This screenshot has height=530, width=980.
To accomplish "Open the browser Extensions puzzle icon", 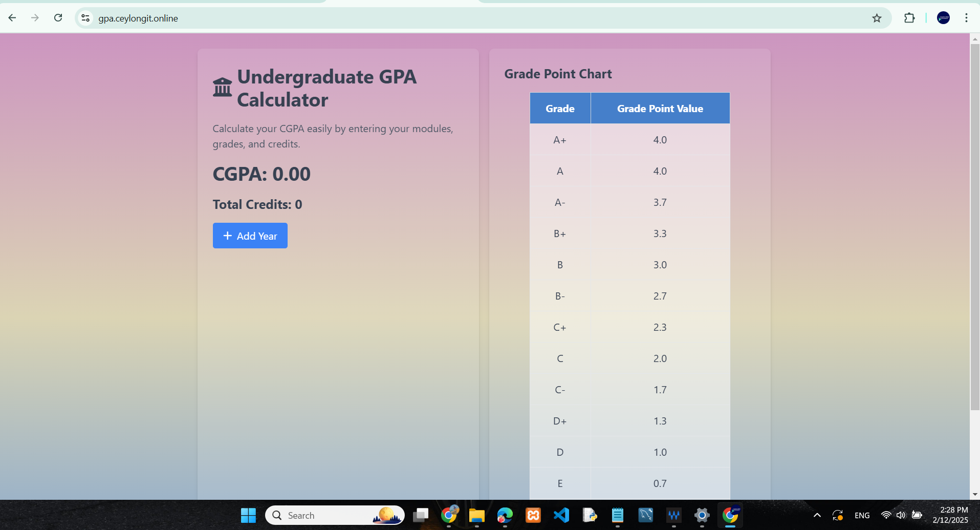I will point(909,18).
